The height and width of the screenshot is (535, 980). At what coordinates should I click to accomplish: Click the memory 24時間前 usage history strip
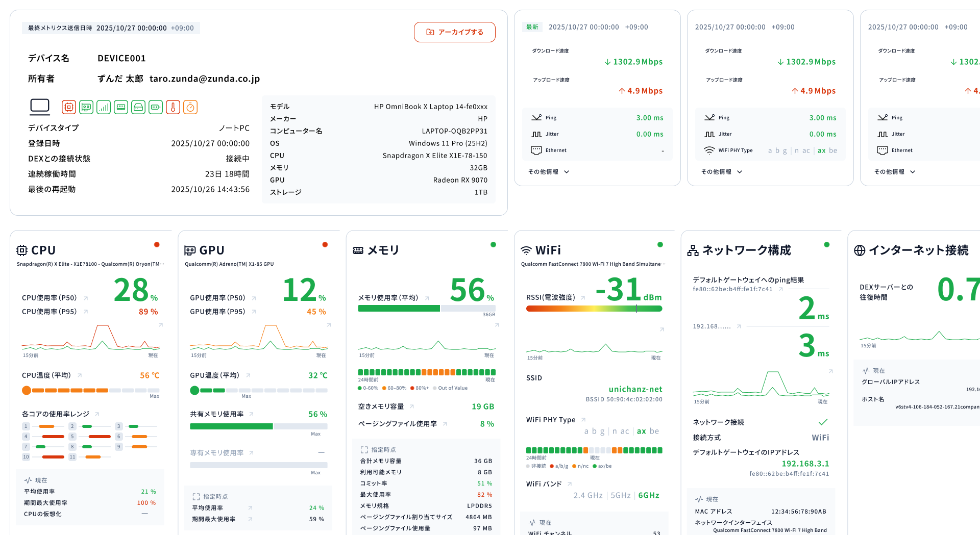(x=427, y=372)
